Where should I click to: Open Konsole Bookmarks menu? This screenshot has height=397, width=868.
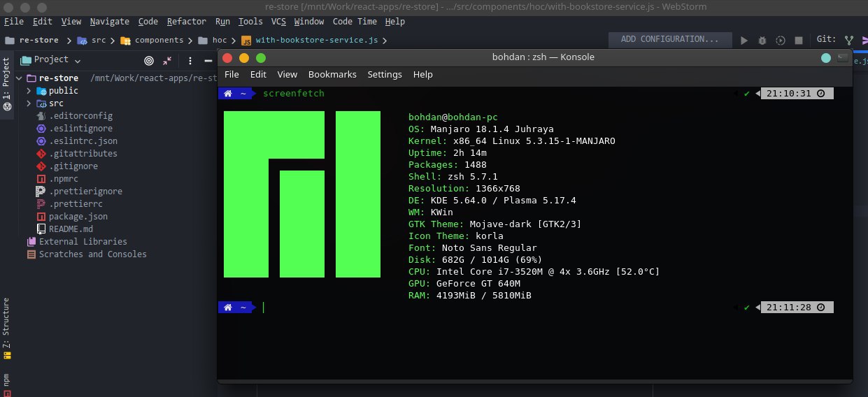point(332,75)
